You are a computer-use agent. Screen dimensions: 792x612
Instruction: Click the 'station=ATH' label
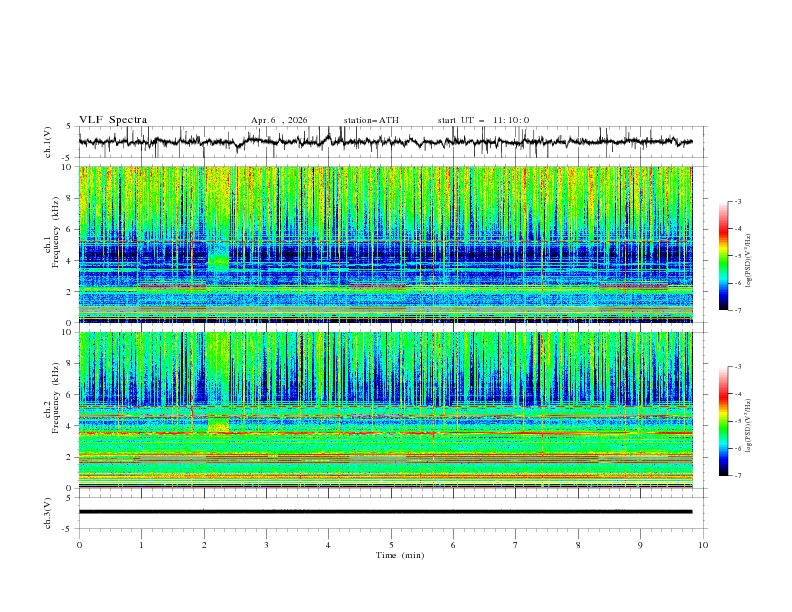[371, 120]
